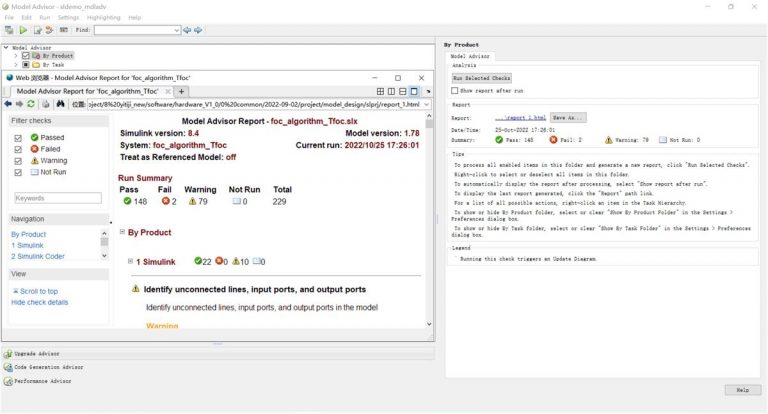This screenshot has height=414, width=768.
Task: Follow the 1 Simulink navigation link
Action: pos(27,245)
